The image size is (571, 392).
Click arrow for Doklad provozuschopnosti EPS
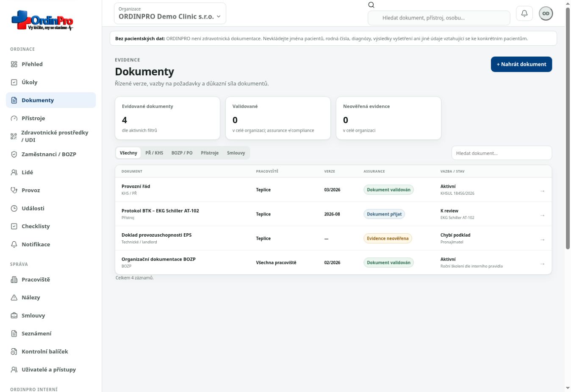pos(542,240)
